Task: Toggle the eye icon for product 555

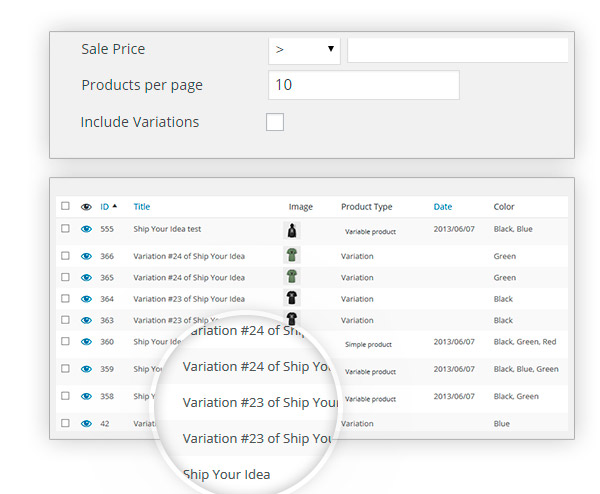Action: (86, 229)
